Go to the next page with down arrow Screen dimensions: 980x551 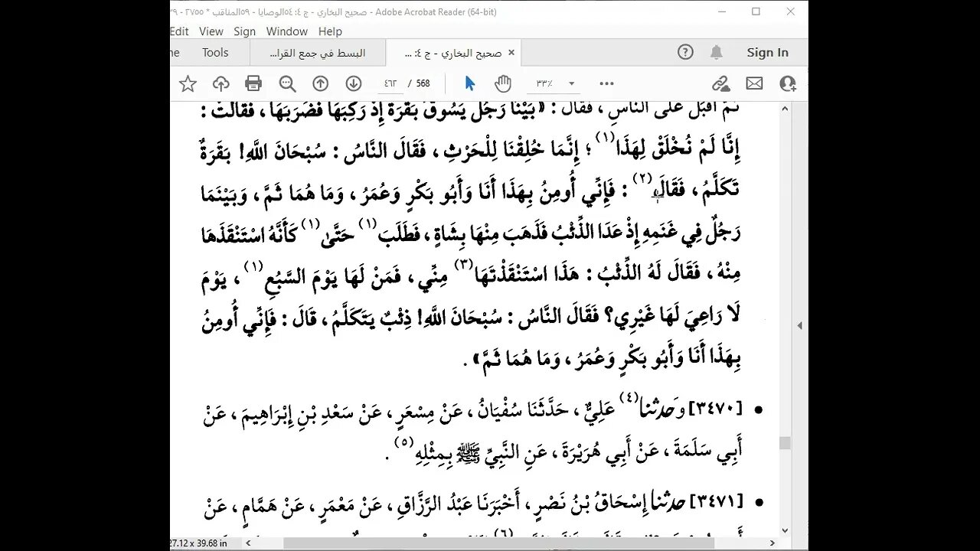(x=353, y=83)
